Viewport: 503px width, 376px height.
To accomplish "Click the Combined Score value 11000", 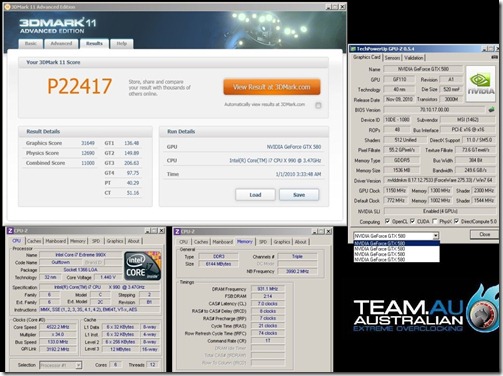I will tap(88, 163).
